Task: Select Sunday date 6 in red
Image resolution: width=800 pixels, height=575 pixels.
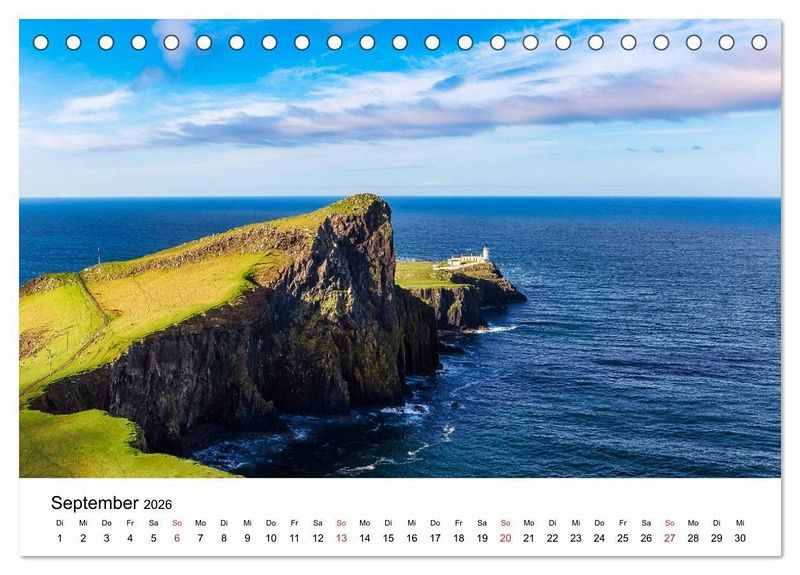Action: [177, 538]
